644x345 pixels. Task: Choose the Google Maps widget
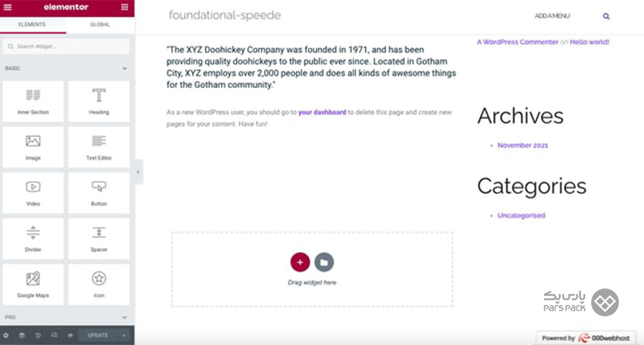[33, 285]
